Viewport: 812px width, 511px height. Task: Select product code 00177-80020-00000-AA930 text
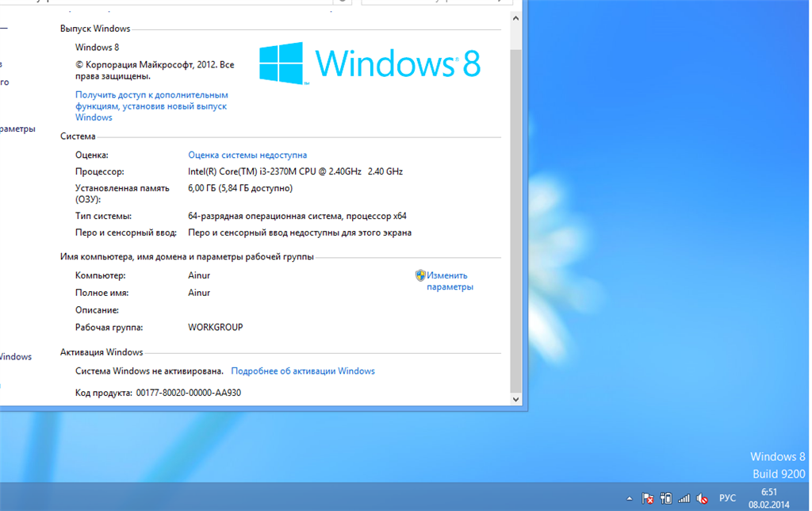[x=189, y=393]
